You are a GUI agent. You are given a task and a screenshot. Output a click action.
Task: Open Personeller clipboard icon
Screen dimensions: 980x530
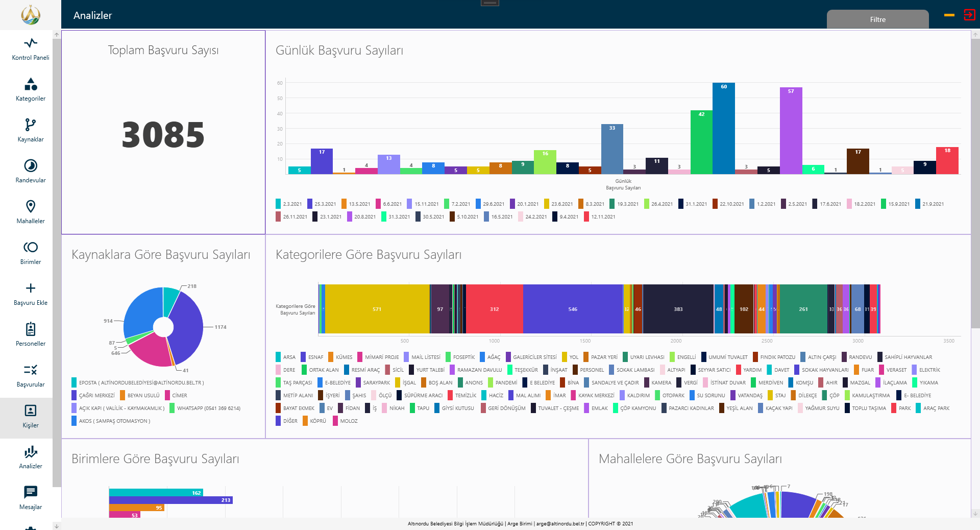(x=31, y=329)
